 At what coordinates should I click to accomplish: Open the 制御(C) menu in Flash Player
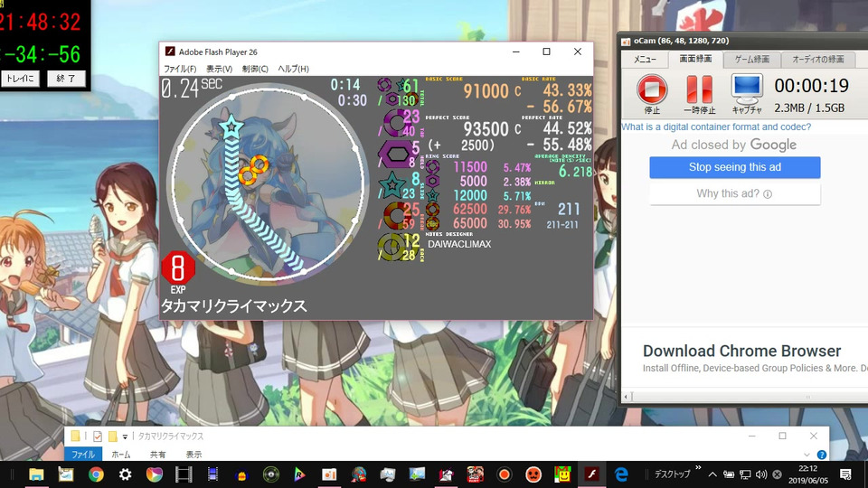coord(255,69)
